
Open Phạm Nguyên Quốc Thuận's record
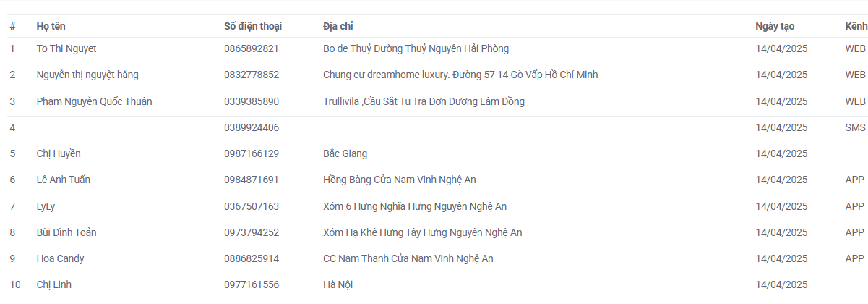pyautogui.click(x=437, y=101)
